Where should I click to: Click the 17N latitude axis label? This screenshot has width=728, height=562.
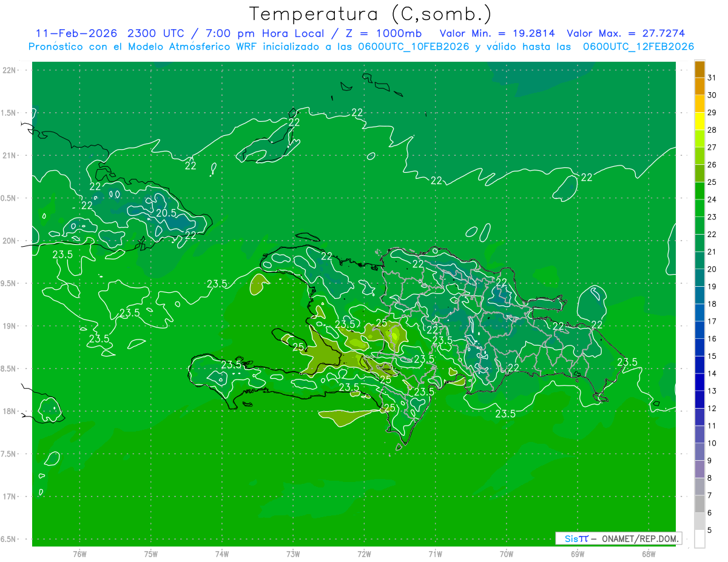10,497
